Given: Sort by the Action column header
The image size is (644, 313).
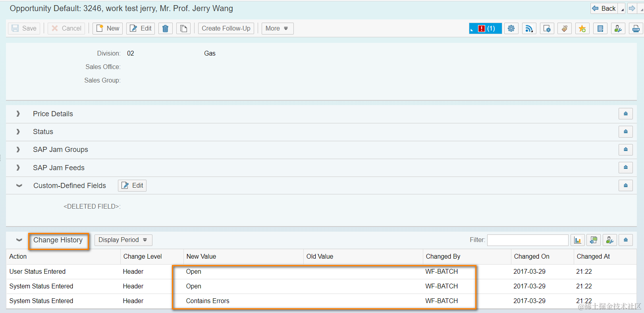Looking at the screenshot, I should click(x=63, y=257).
